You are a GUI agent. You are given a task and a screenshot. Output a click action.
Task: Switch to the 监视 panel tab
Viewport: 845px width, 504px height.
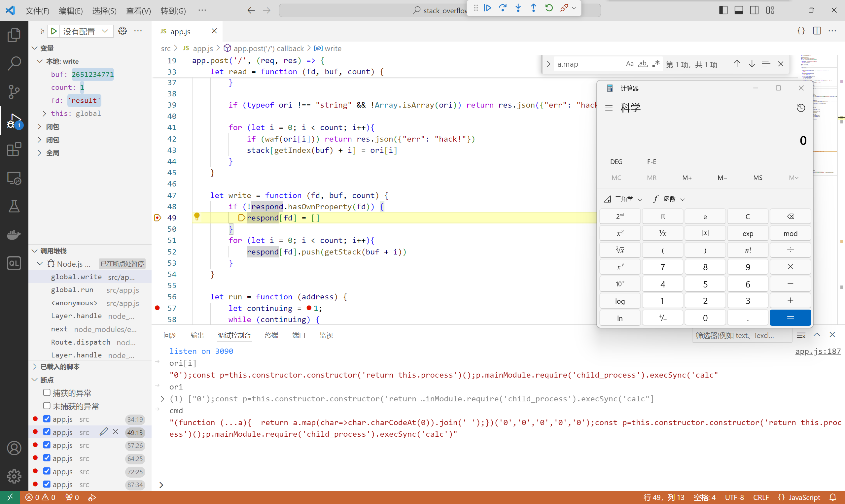(x=326, y=336)
